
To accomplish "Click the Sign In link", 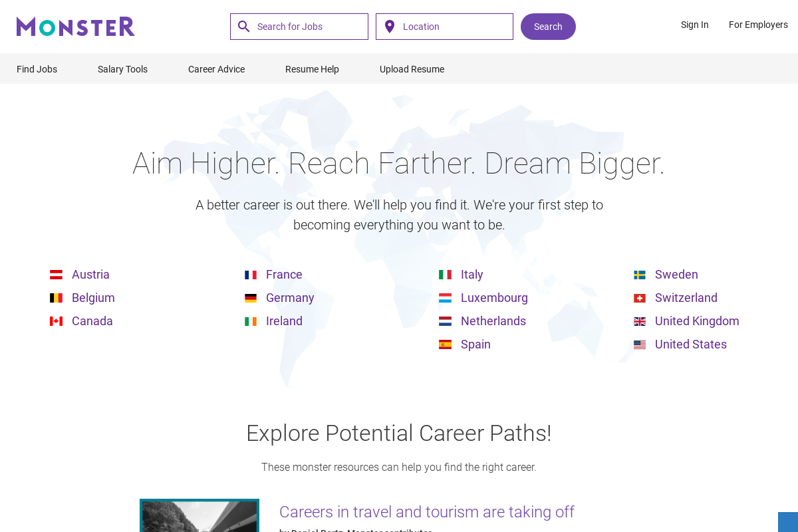I will point(694,25).
